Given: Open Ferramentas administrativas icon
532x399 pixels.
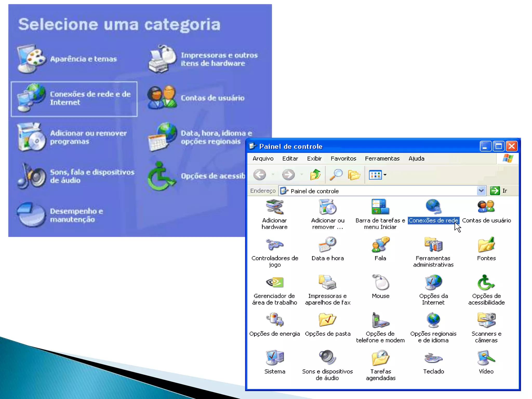Looking at the screenshot, I should (x=433, y=245).
